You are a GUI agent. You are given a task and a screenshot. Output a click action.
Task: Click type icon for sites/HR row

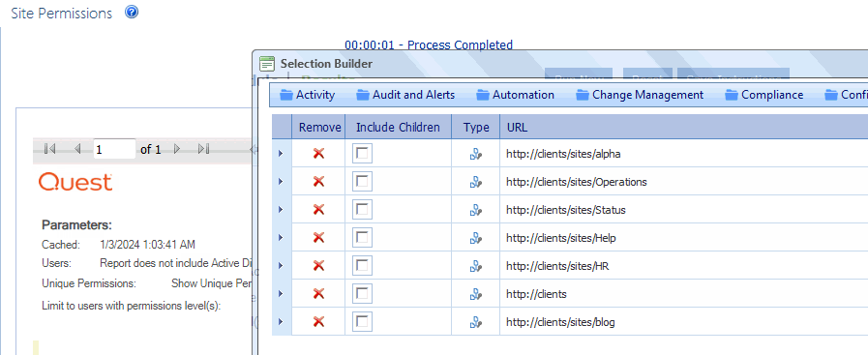click(475, 266)
